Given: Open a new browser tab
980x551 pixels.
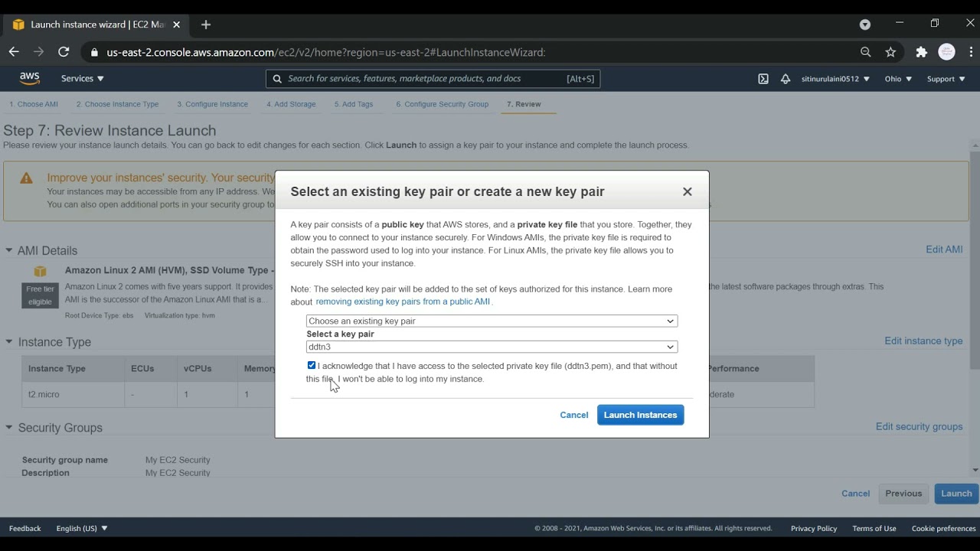Looking at the screenshot, I should 205,24.
